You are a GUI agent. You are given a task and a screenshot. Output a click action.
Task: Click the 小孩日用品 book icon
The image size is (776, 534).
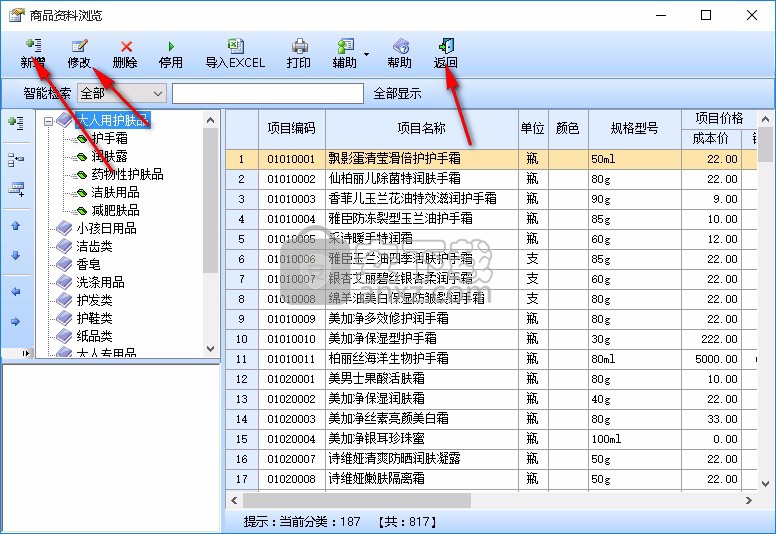(x=64, y=228)
